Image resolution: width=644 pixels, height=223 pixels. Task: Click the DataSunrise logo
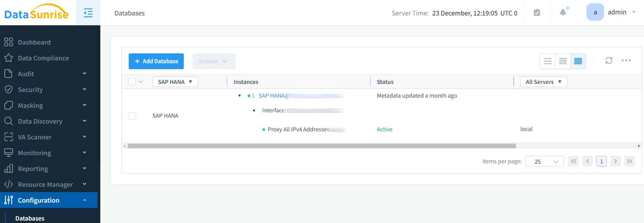point(36,12)
